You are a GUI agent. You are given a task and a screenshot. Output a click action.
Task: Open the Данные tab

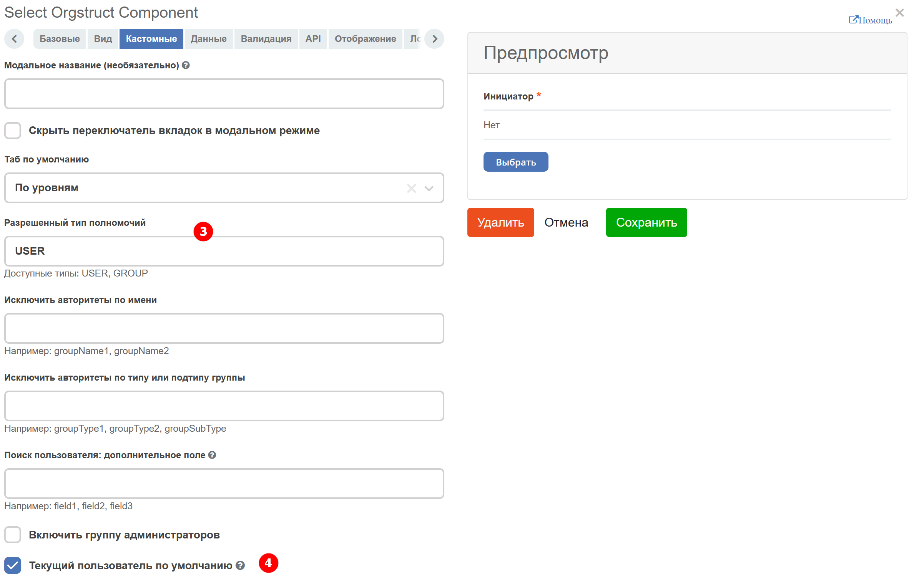pos(209,39)
